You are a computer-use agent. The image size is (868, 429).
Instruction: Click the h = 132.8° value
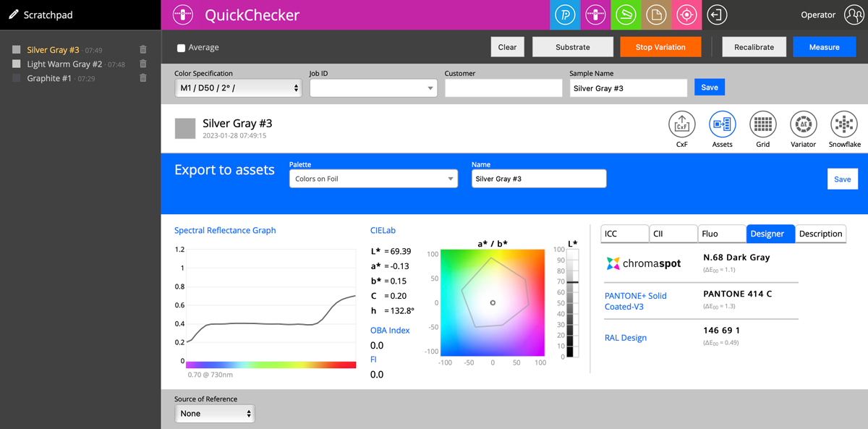click(x=393, y=310)
